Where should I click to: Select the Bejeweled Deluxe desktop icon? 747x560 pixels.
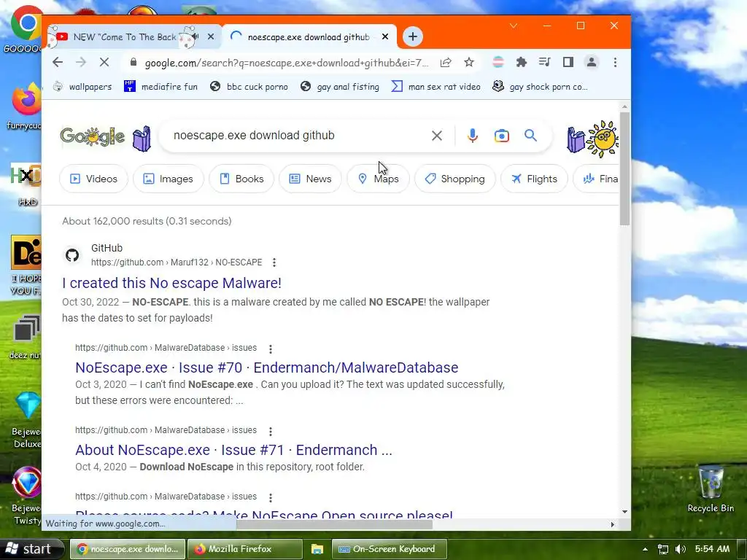[27, 420]
